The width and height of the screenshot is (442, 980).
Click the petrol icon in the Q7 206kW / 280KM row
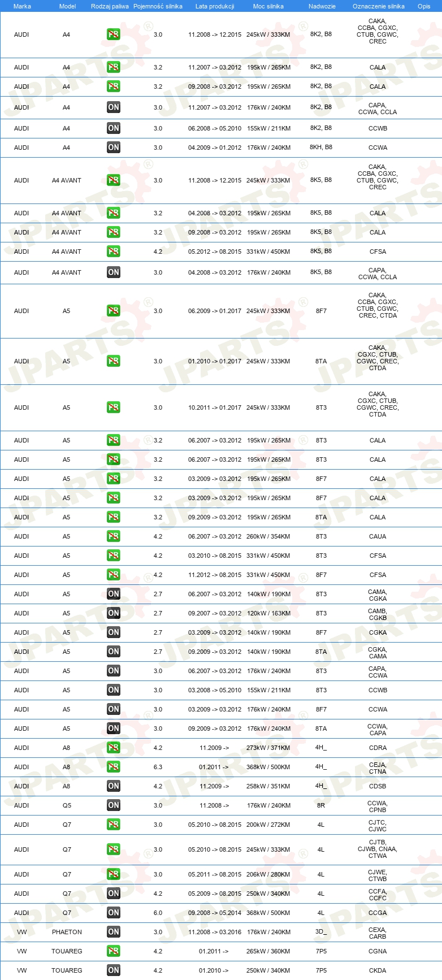tap(114, 874)
